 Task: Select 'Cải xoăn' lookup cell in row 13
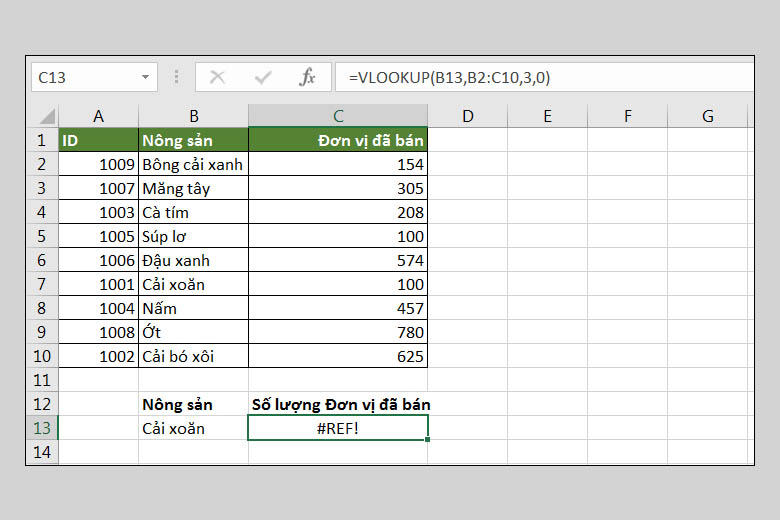tap(194, 428)
